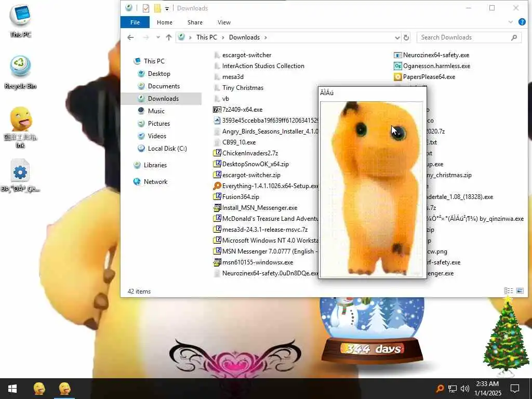Viewport: 532px width, 399px height.
Task: Select mesa3d-24.3.1-release-msvc.7z icon
Action: pyautogui.click(x=217, y=229)
